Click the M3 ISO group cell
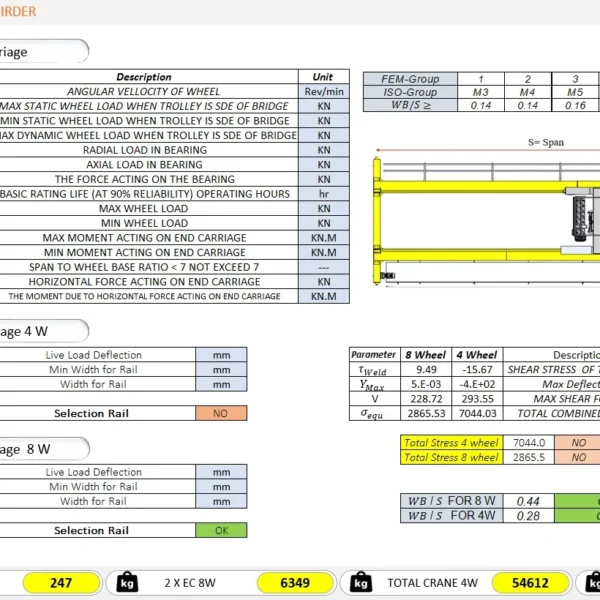This screenshot has width=600, height=600. coord(481,92)
